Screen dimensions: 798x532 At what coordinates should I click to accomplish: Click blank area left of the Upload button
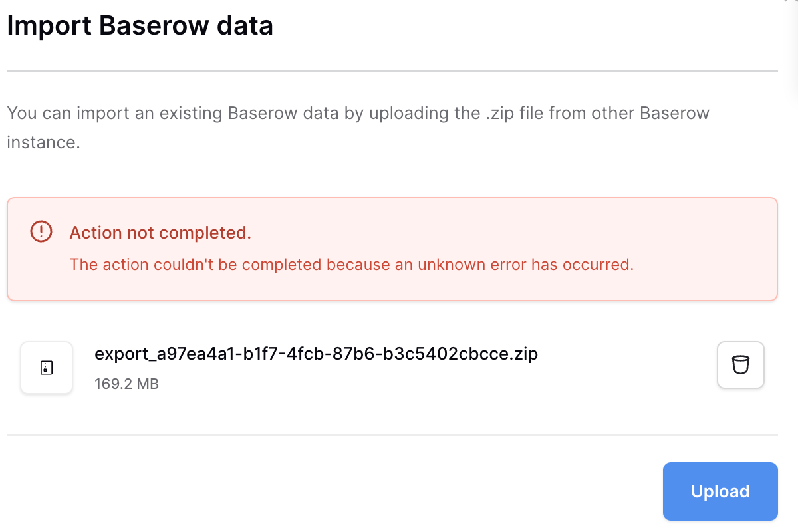click(x=332, y=491)
